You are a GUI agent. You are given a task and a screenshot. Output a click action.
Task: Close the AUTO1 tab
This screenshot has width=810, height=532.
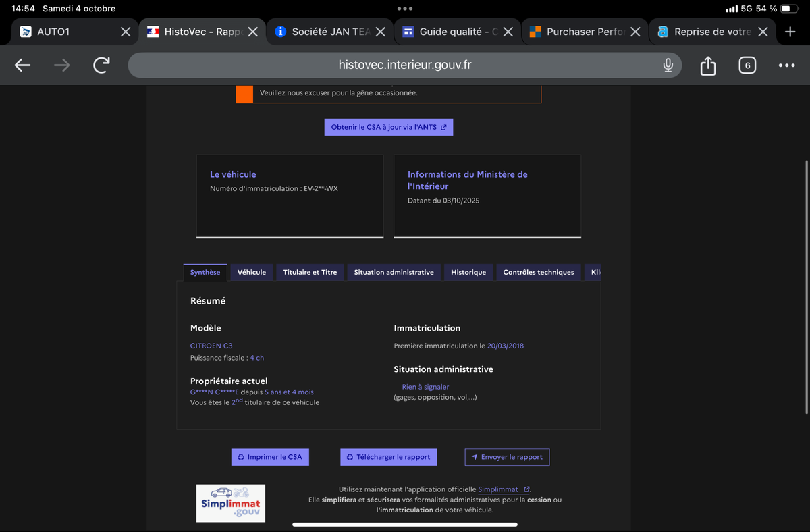pos(126,32)
